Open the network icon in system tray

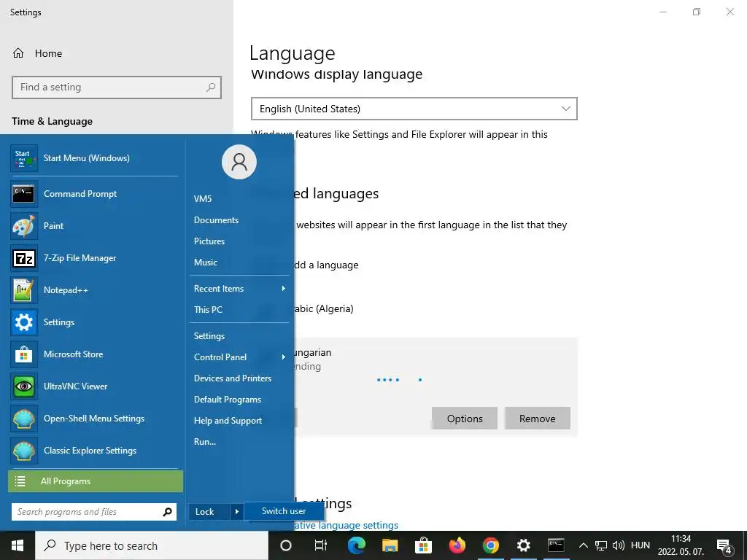[601, 545]
